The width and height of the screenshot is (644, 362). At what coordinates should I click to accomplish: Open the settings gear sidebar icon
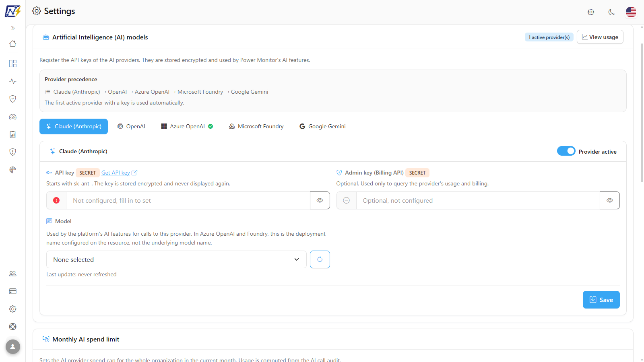[13, 309]
